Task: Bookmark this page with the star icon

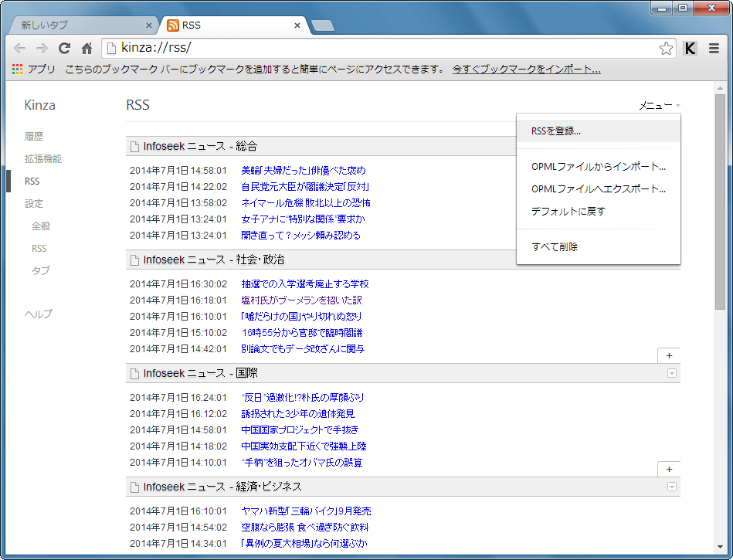Action: (x=666, y=48)
